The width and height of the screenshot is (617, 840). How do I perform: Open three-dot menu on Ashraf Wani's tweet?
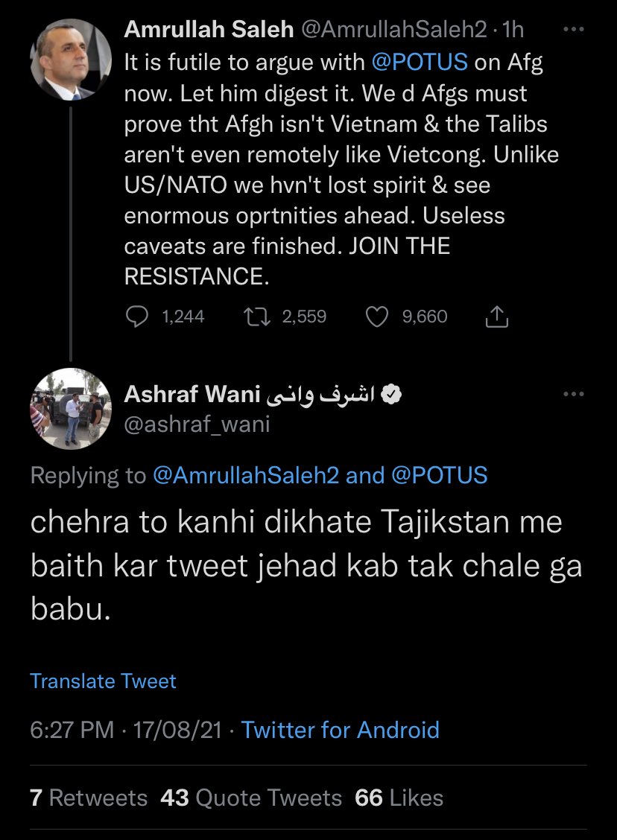(x=573, y=395)
